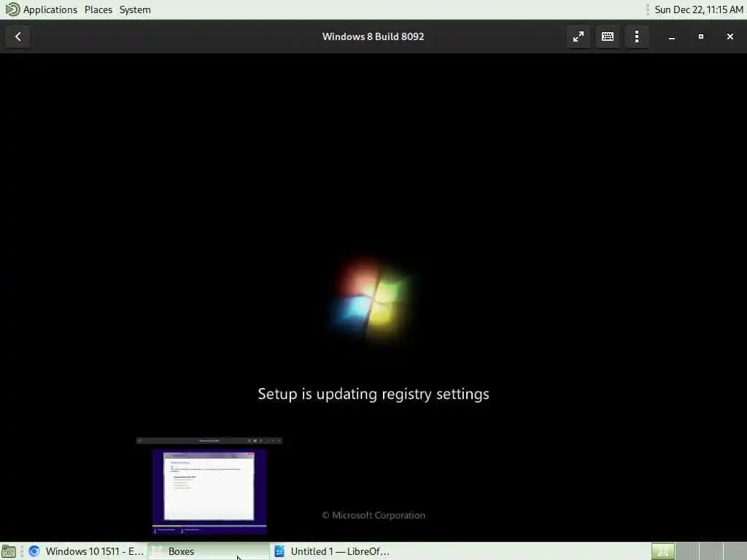Switch to Untitled 1 LibreOffice document
747x560 pixels.
coord(332,551)
